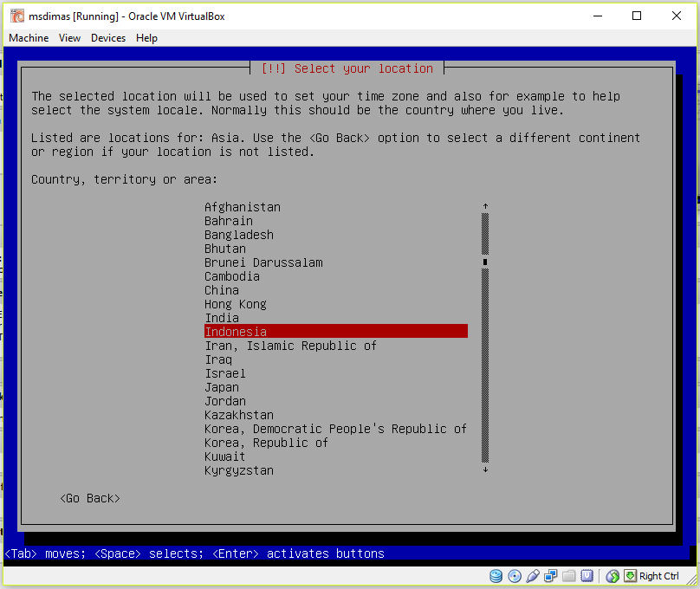This screenshot has height=589, width=700.
Task: Select Korea, Republic of entry
Action: pyautogui.click(x=267, y=443)
